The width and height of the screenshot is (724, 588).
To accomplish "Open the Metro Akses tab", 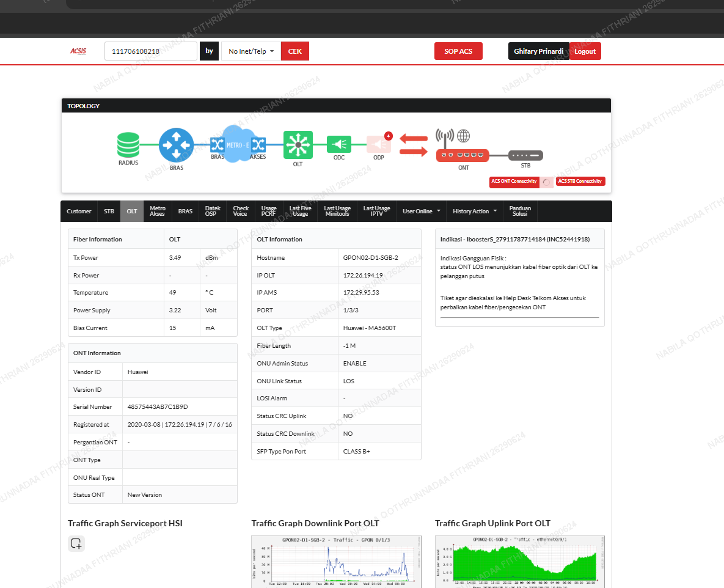I will [158, 211].
